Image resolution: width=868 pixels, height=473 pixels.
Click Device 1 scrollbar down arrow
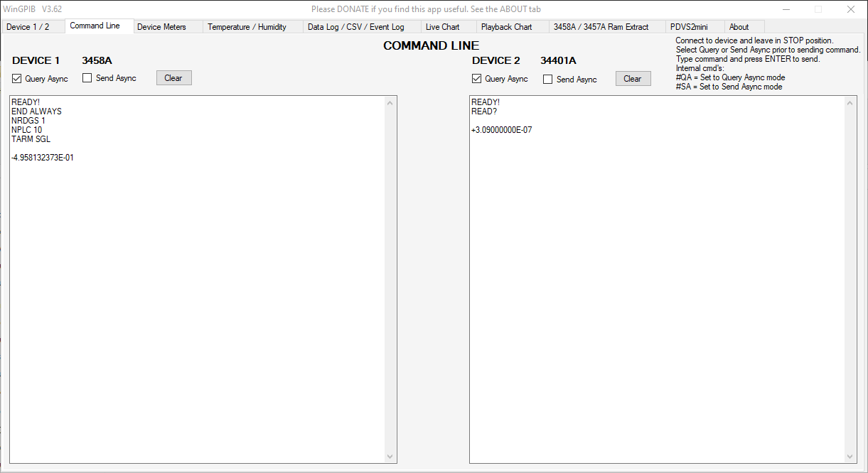click(x=390, y=457)
